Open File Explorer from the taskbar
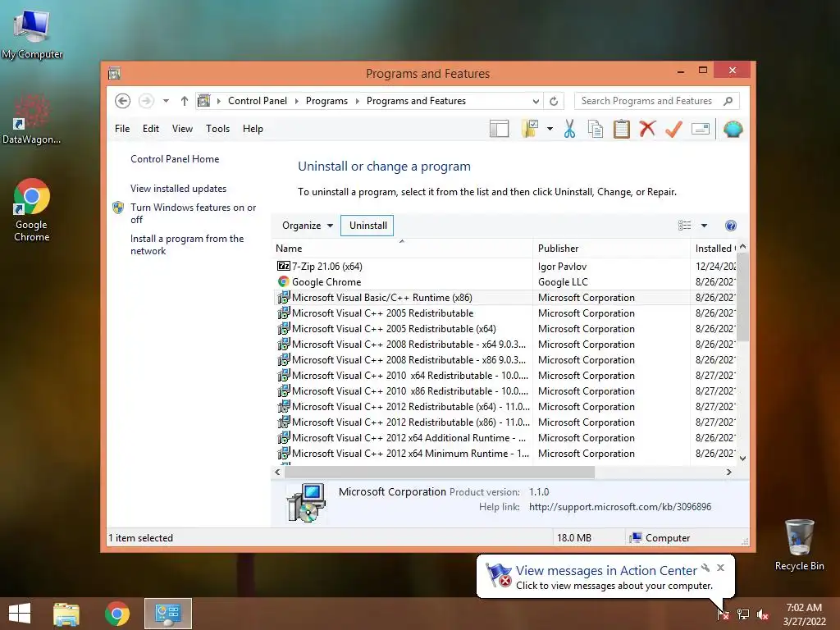The width and height of the screenshot is (840, 630). [x=66, y=614]
